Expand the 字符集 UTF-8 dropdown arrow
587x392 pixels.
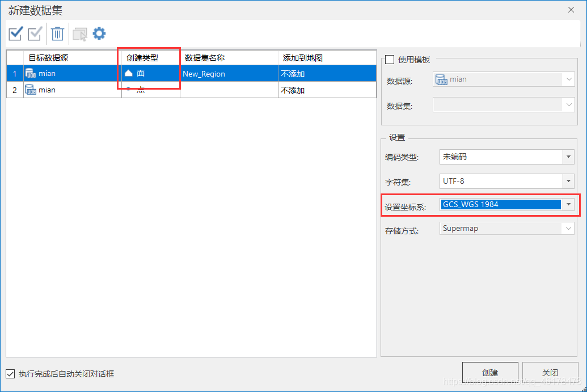tap(569, 181)
